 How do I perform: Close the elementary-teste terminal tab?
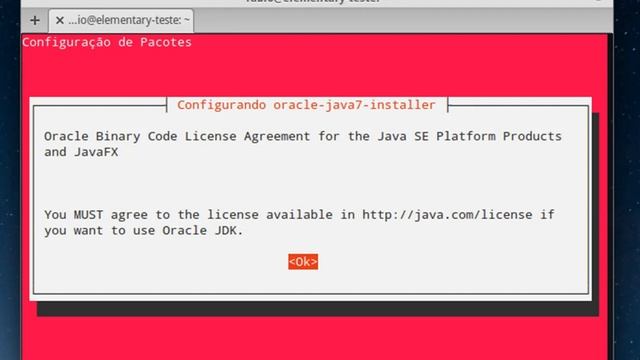(x=60, y=20)
